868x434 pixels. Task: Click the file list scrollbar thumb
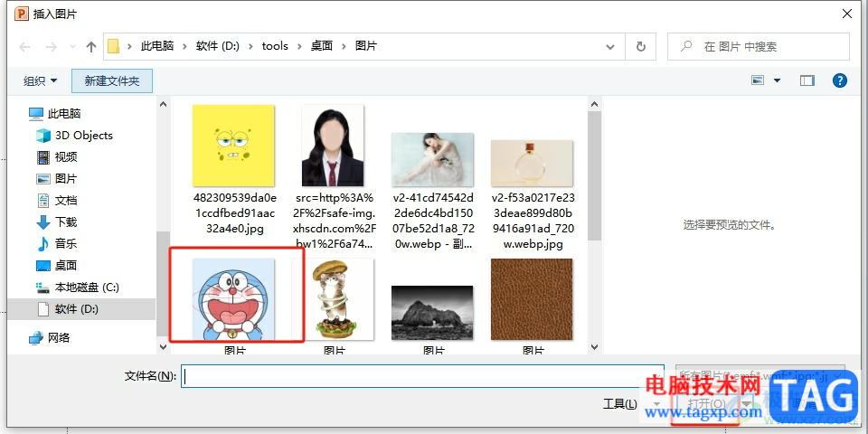(x=594, y=175)
